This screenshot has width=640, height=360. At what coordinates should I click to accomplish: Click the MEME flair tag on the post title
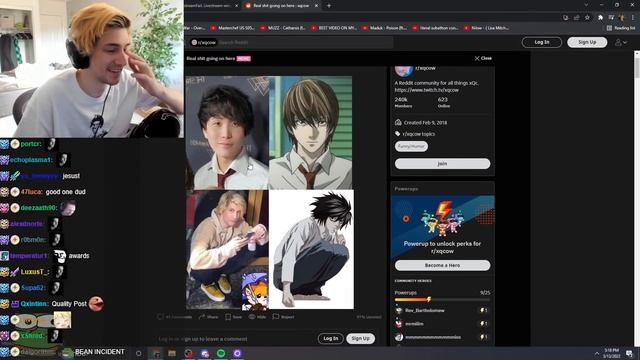pyautogui.click(x=244, y=59)
